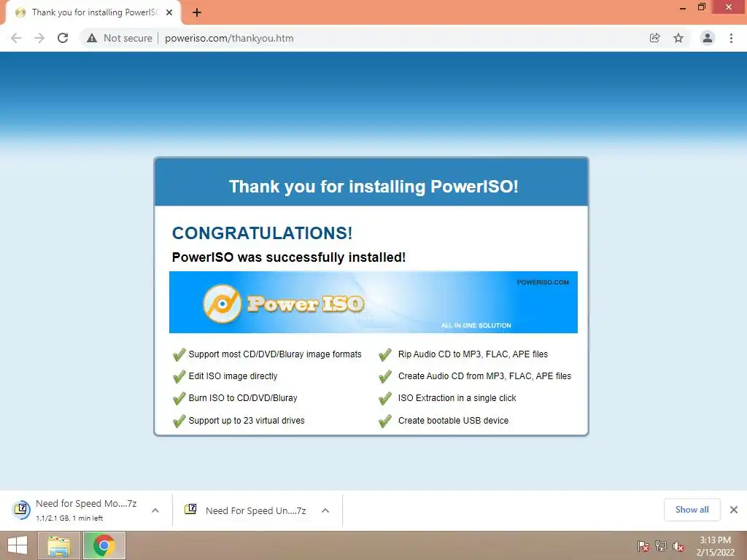Close the Thank you for installing tab

tap(169, 13)
